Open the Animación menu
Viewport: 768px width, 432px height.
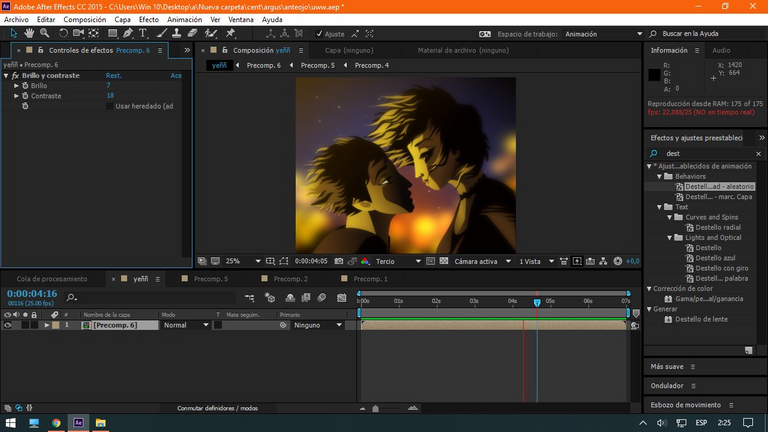[x=185, y=20]
